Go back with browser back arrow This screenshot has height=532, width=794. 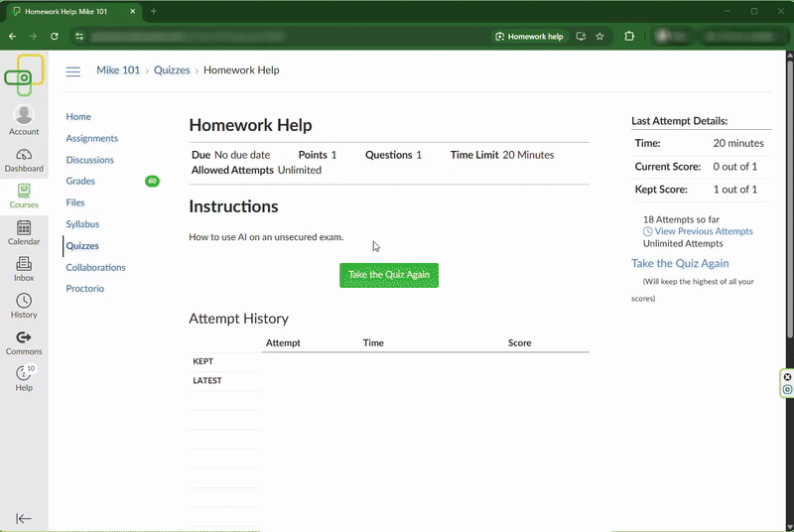(x=12, y=37)
